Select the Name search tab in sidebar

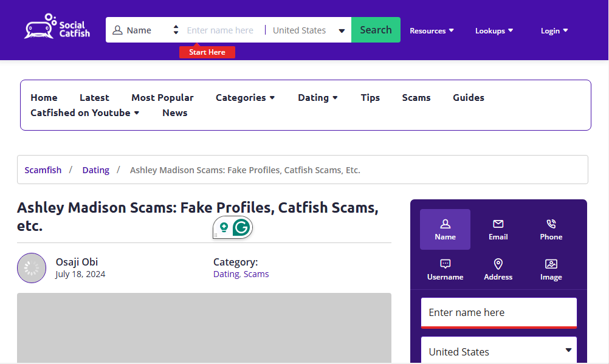[x=445, y=229]
